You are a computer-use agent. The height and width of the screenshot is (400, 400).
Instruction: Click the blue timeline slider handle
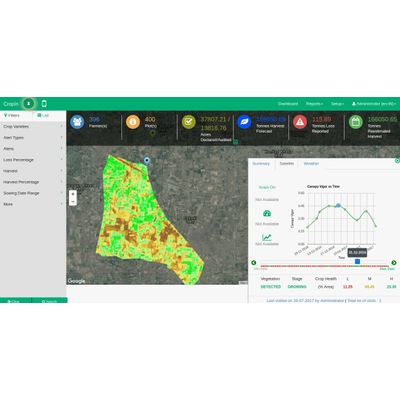coord(357,262)
